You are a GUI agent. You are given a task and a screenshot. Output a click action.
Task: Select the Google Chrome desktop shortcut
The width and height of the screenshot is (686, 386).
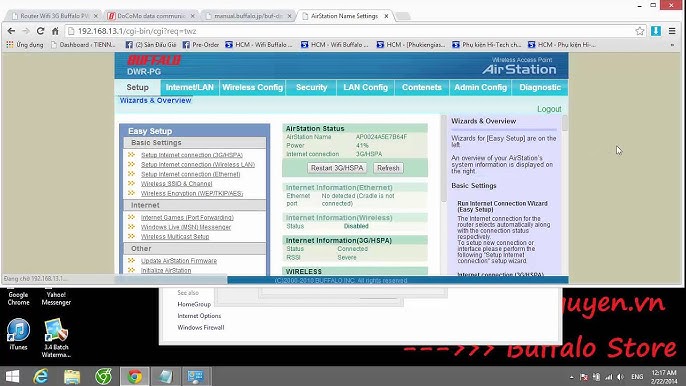click(x=18, y=297)
